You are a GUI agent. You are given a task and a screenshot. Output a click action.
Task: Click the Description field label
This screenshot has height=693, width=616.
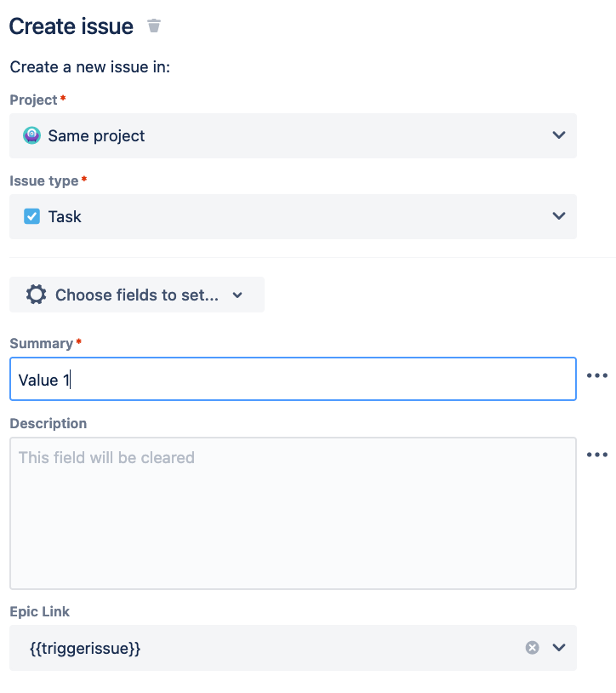pyautogui.click(x=48, y=423)
